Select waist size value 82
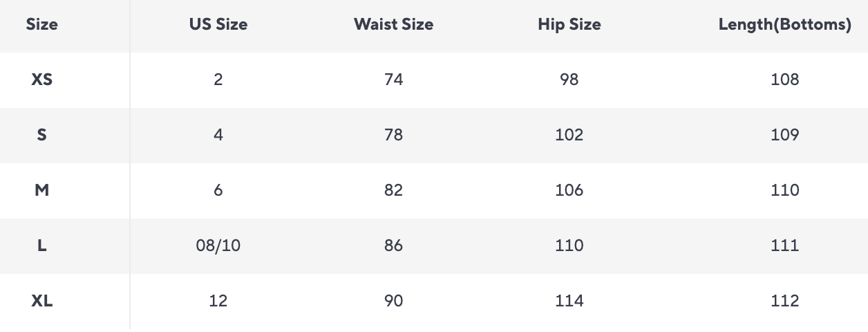The image size is (868, 332). point(393,190)
